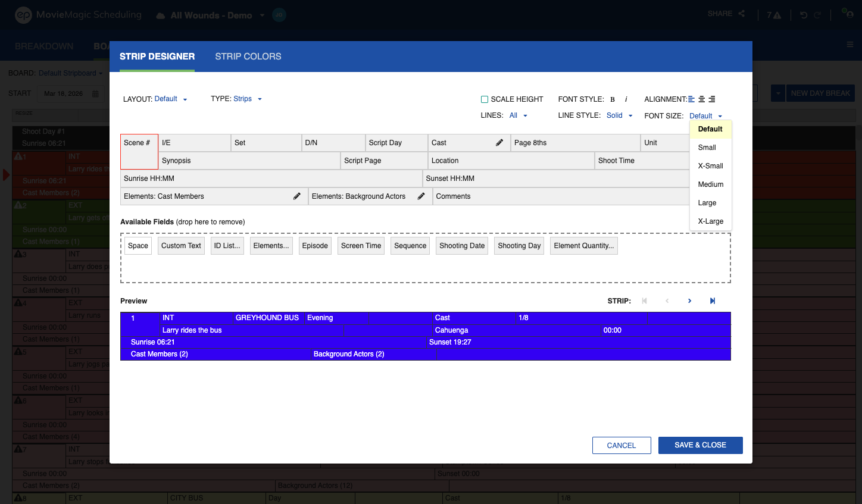Screen dimensions: 862x504
Task: Go to next strip in preview
Action: (x=689, y=301)
